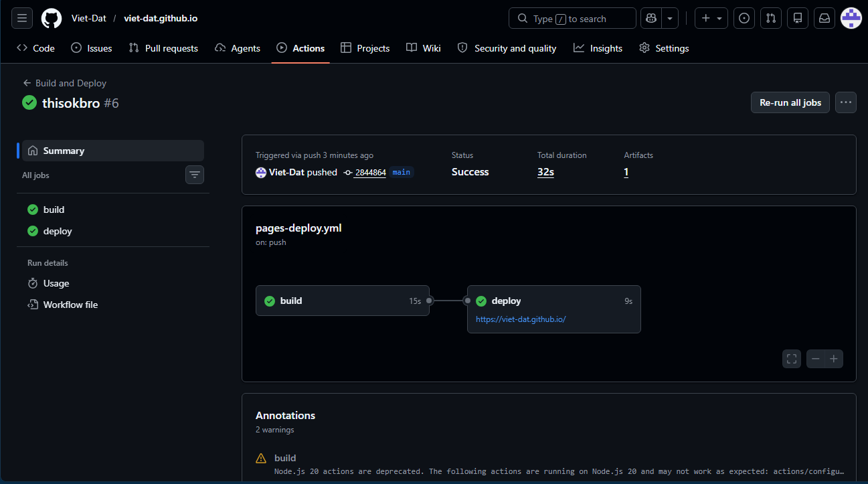Open the Agents tab
This screenshot has width=868, height=484.
pyautogui.click(x=238, y=48)
